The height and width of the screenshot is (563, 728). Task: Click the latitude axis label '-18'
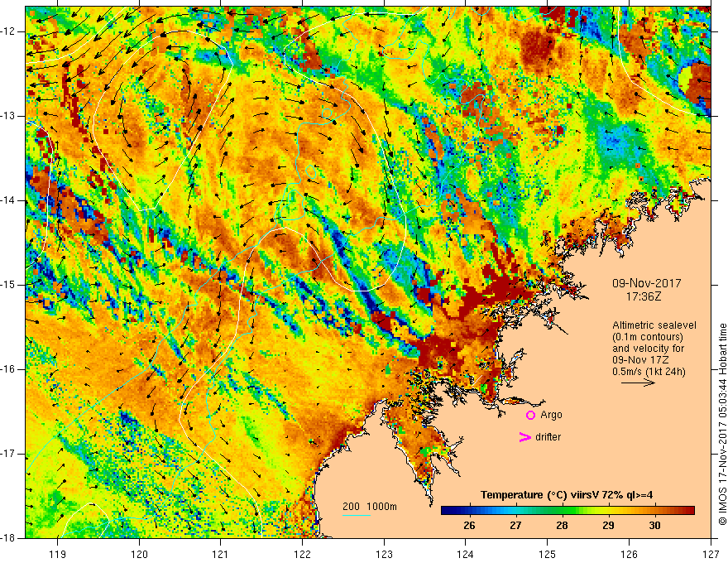tap(8, 538)
